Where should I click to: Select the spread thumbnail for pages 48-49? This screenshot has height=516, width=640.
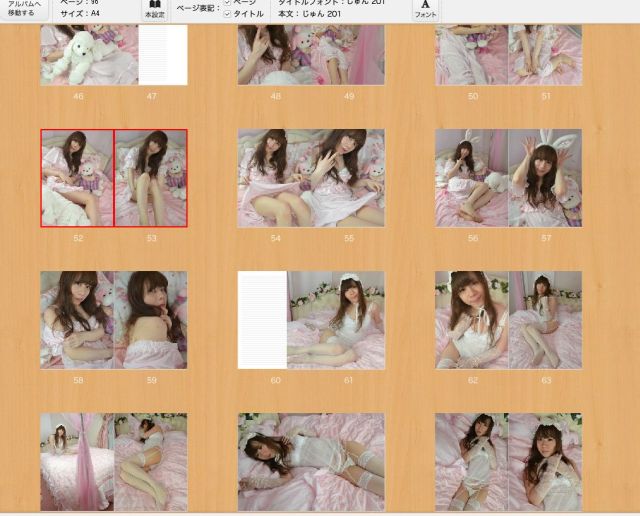(311, 55)
